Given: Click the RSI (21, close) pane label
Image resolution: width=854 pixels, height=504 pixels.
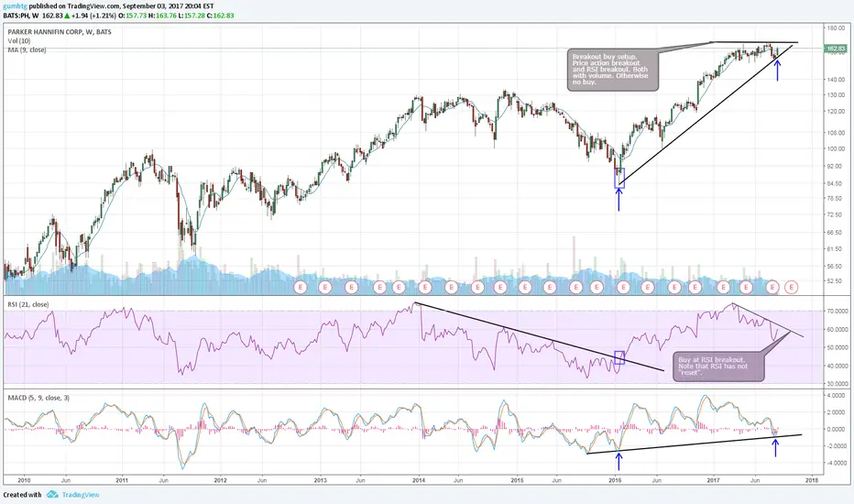Looking at the screenshot, I should point(27,304).
